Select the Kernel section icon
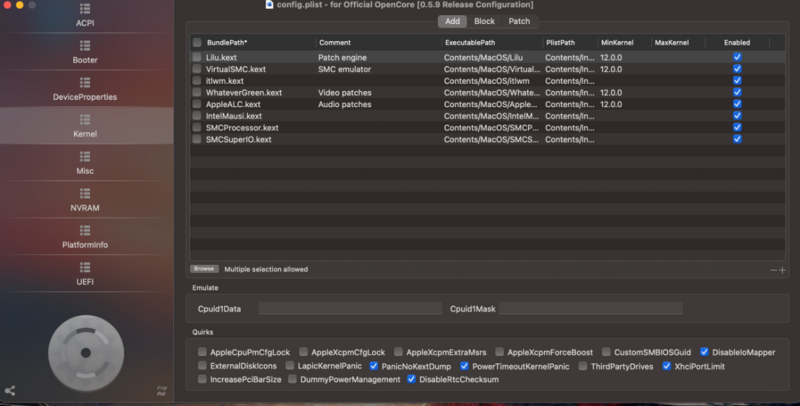Screen dimensions: 800x406 [x=85, y=119]
